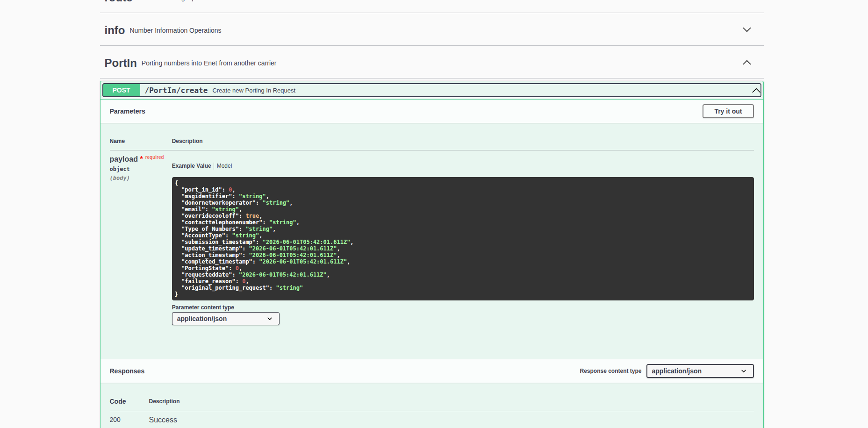Switch to the Model tab
This screenshot has height=428, width=868.
click(224, 166)
